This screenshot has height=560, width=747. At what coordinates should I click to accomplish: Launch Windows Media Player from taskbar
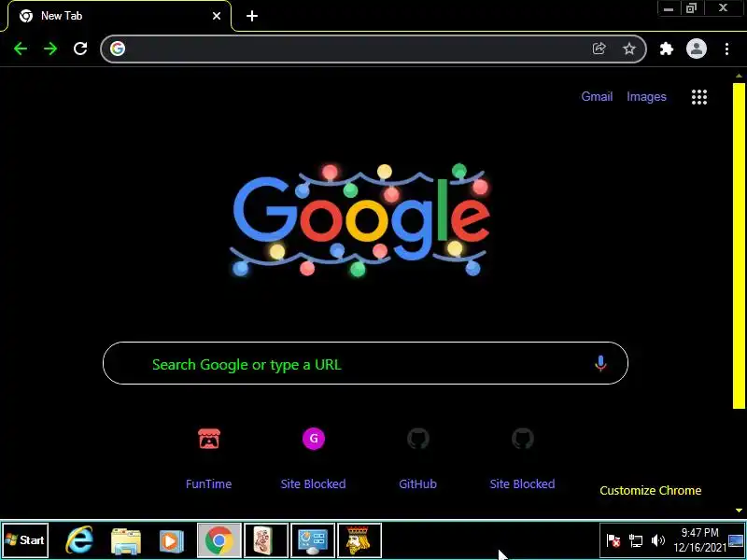pyautogui.click(x=171, y=540)
